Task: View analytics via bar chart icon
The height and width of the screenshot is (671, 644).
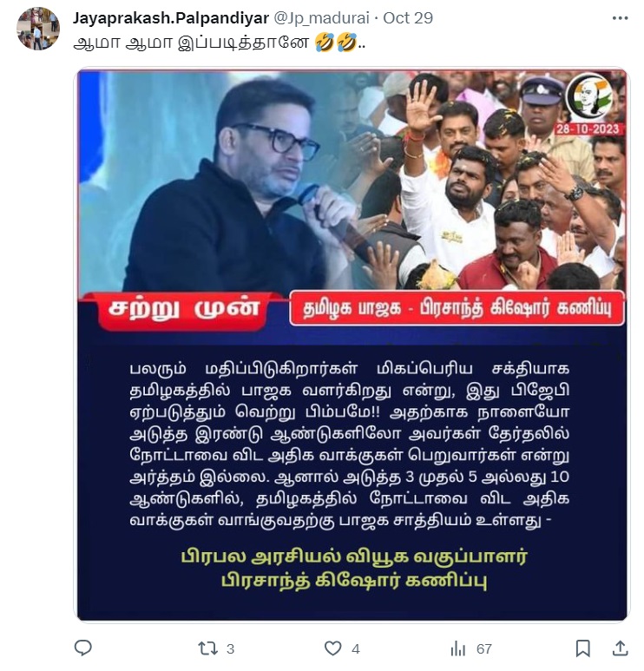Action: pyautogui.click(x=458, y=648)
